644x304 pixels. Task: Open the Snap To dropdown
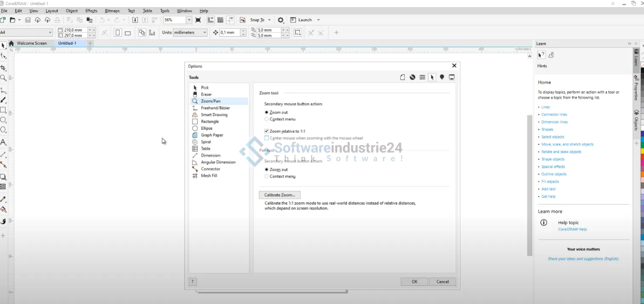269,20
